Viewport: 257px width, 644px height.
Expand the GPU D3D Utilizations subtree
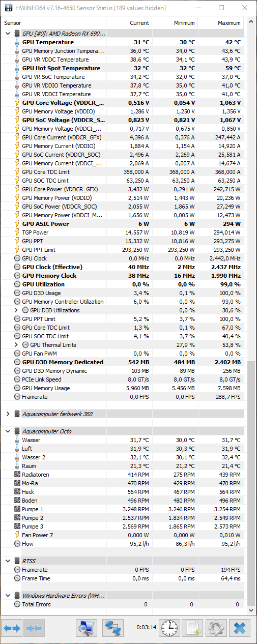coord(16,310)
